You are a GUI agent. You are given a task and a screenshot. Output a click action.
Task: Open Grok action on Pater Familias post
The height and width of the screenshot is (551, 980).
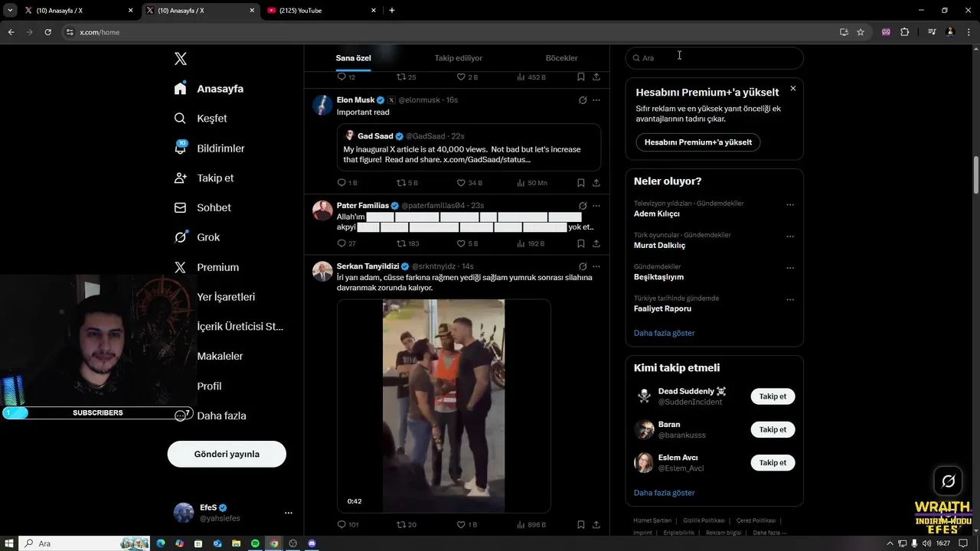(x=583, y=206)
